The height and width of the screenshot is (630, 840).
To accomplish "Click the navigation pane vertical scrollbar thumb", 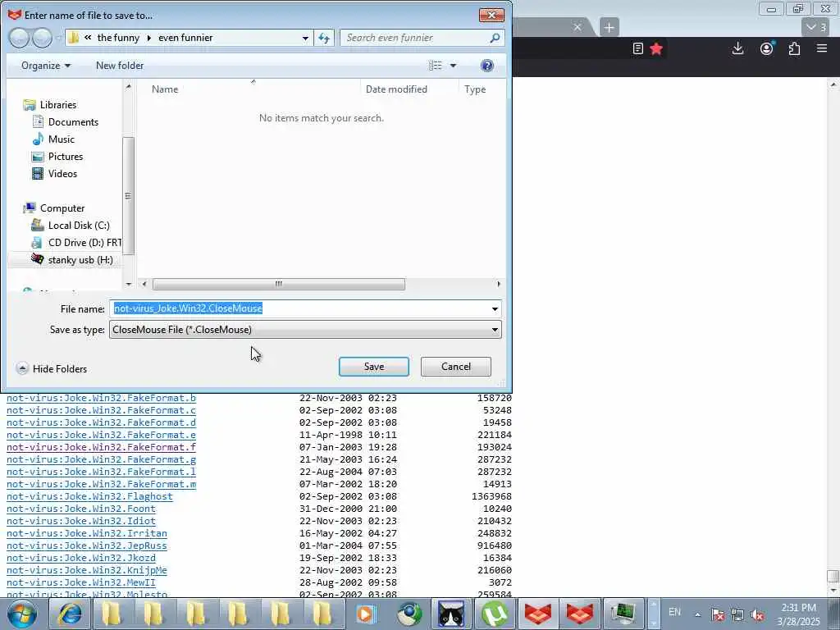I will [128, 195].
